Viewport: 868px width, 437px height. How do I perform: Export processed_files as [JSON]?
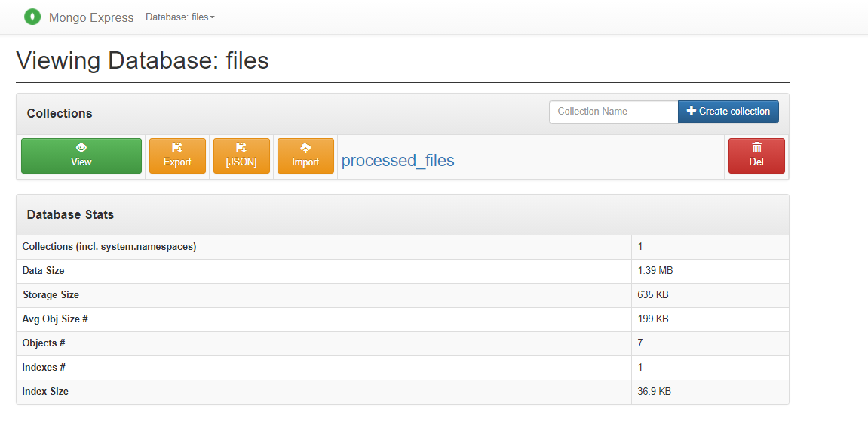(x=241, y=155)
